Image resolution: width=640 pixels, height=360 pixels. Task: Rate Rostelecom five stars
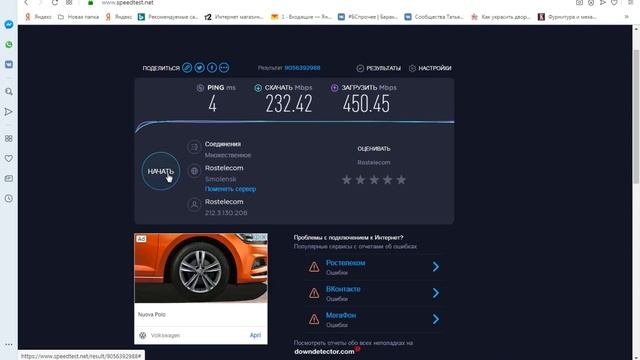401,180
